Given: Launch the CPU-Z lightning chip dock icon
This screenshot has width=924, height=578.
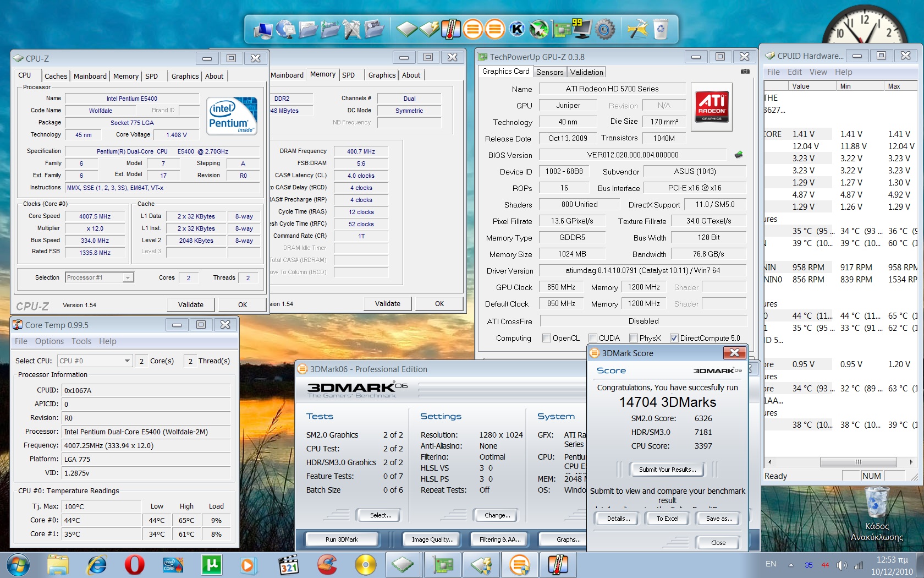Looking at the screenshot, I should [429, 29].
